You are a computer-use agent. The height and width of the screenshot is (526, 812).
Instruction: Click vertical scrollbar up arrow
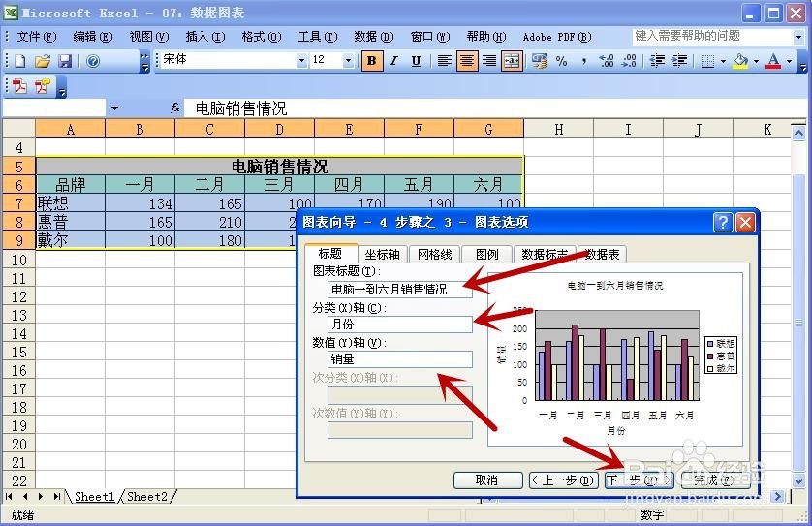(798, 133)
